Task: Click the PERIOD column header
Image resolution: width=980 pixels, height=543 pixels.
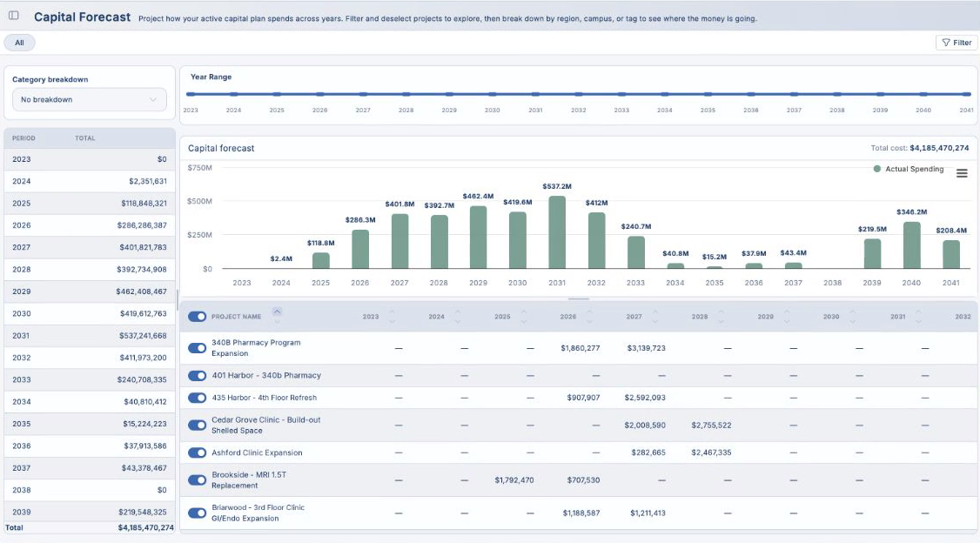Action: coord(23,138)
